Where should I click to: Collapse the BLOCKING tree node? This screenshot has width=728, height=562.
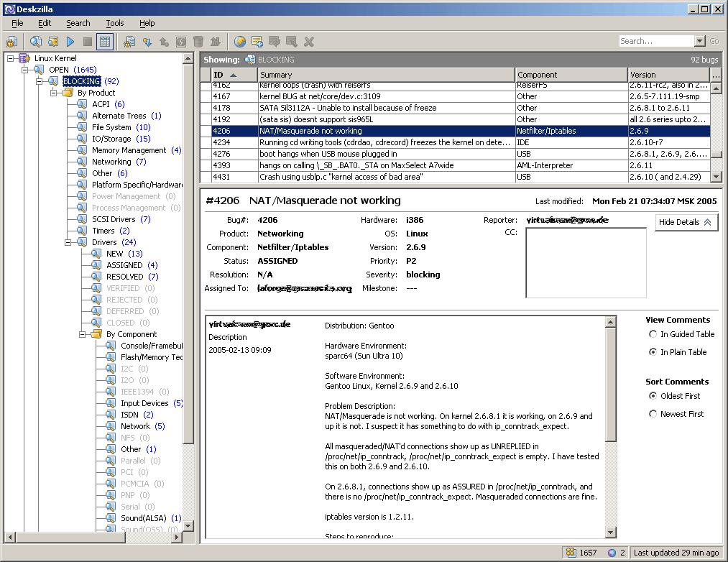pos(40,81)
